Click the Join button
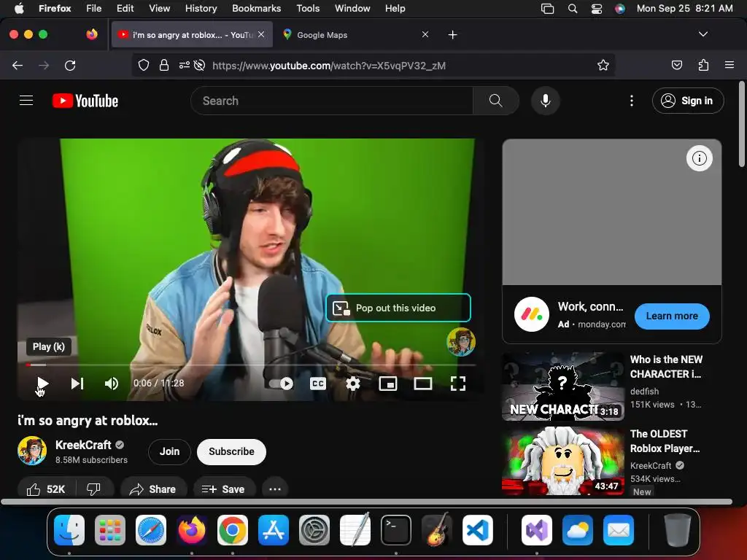747x560 pixels. (169, 451)
